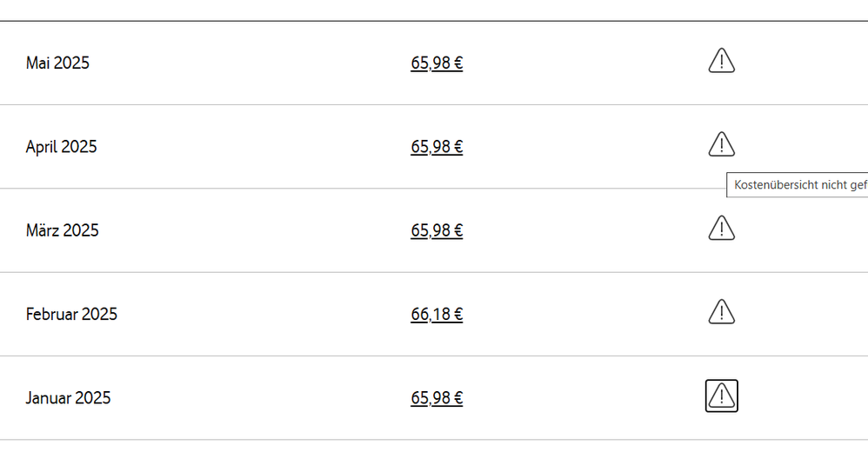Click the April 2025 warning triangle
Viewport: 868px width, 452px height.
pyautogui.click(x=721, y=144)
